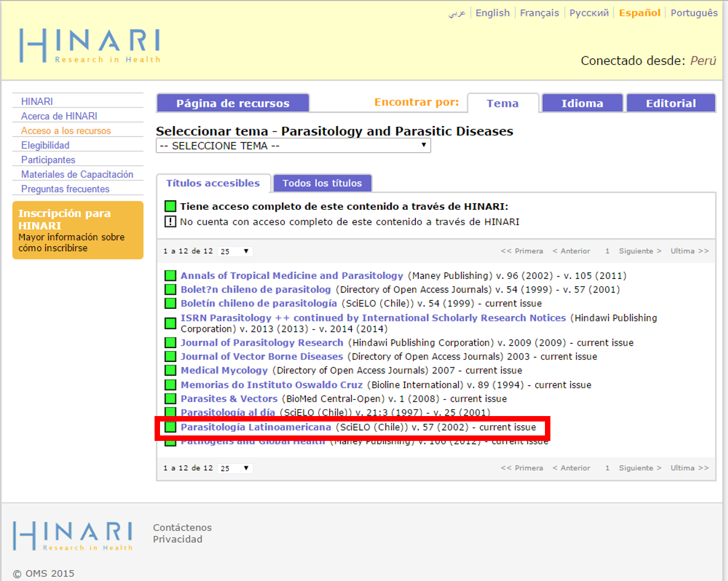The width and height of the screenshot is (728, 581).
Task: Open ISRN Parasitology journal link
Action: pos(373,318)
